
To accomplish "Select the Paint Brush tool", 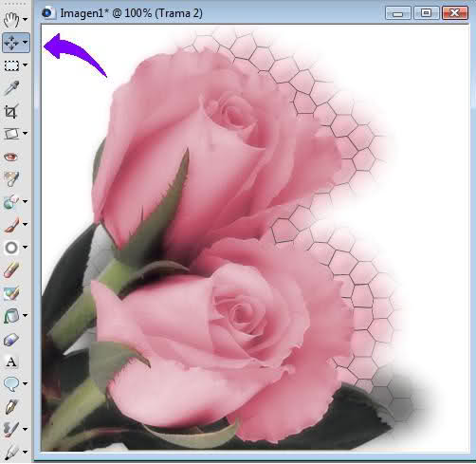I will pos(11,225).
